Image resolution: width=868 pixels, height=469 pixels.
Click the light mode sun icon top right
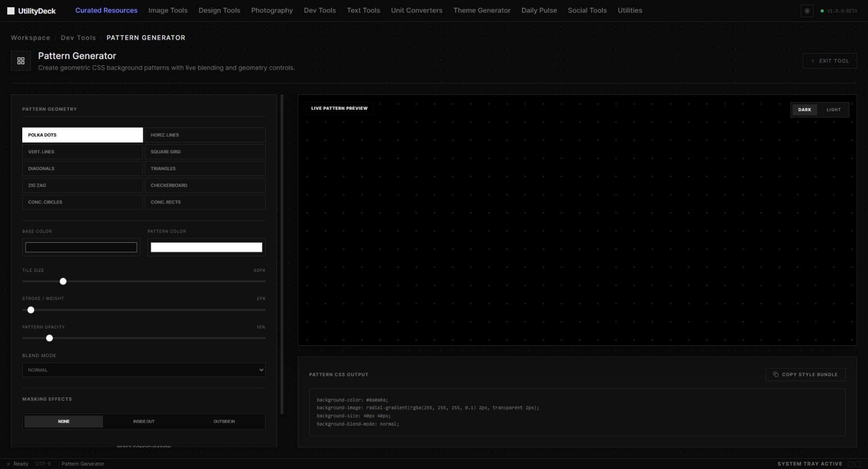coord(807,11)
